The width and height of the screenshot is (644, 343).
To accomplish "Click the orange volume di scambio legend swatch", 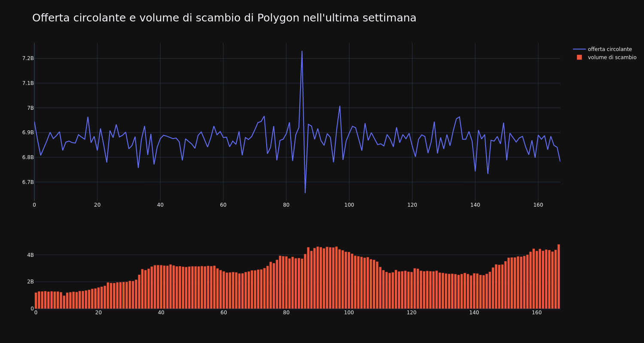I will [579, 57].
